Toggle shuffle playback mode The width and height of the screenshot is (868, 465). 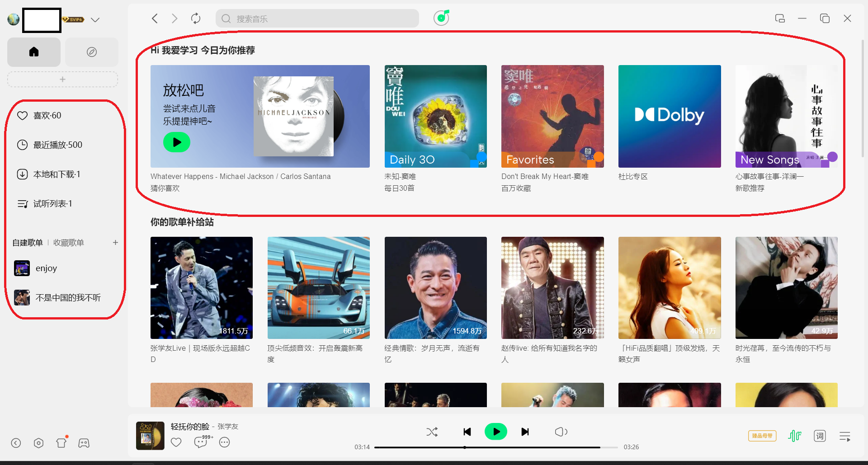pos(432,432)
